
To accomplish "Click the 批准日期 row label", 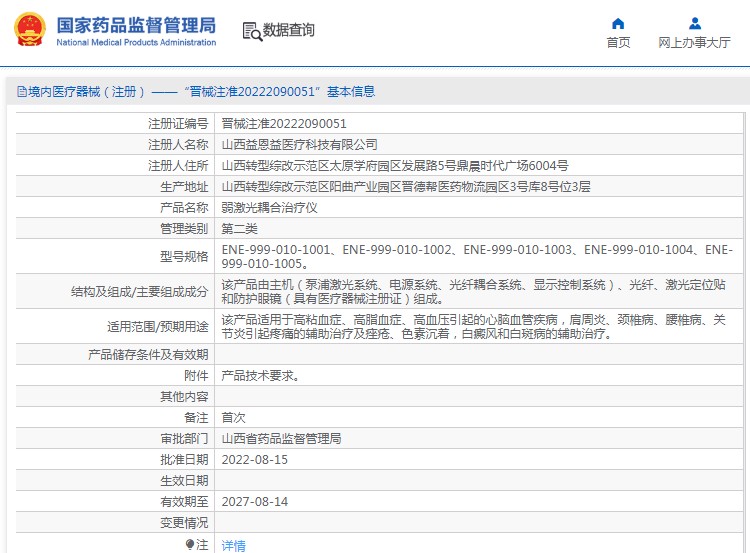I will tap(184, 460).
